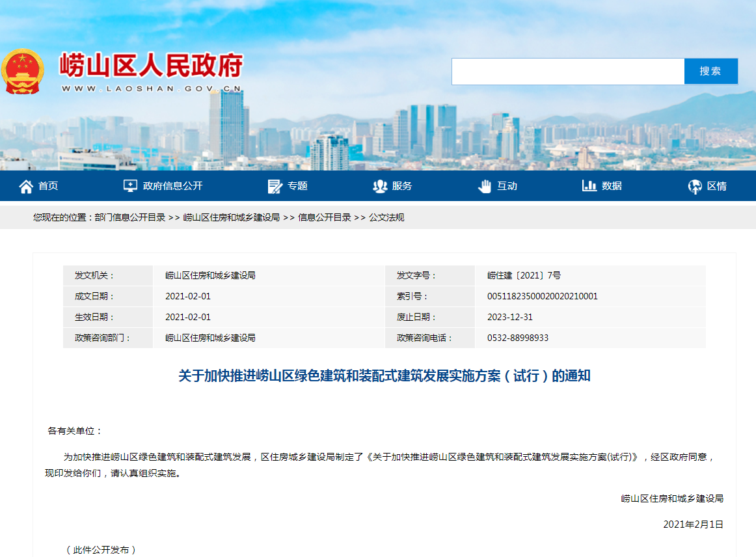The image size is (756, 557).
Task: Open the 数据 menu item
Action: pyautogui.click(x=612, y=185)
